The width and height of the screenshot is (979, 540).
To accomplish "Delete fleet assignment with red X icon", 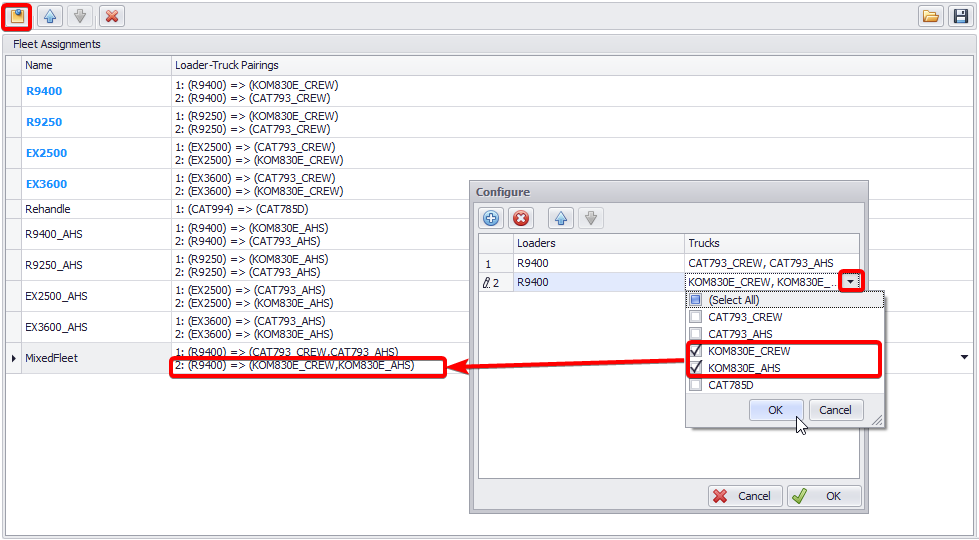I will coord(112,16).
